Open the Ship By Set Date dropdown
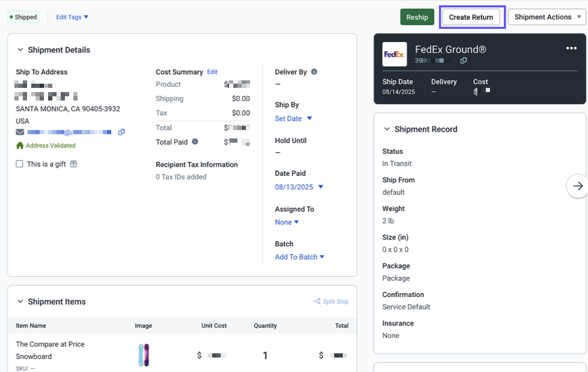 click(x=293, y=119)
